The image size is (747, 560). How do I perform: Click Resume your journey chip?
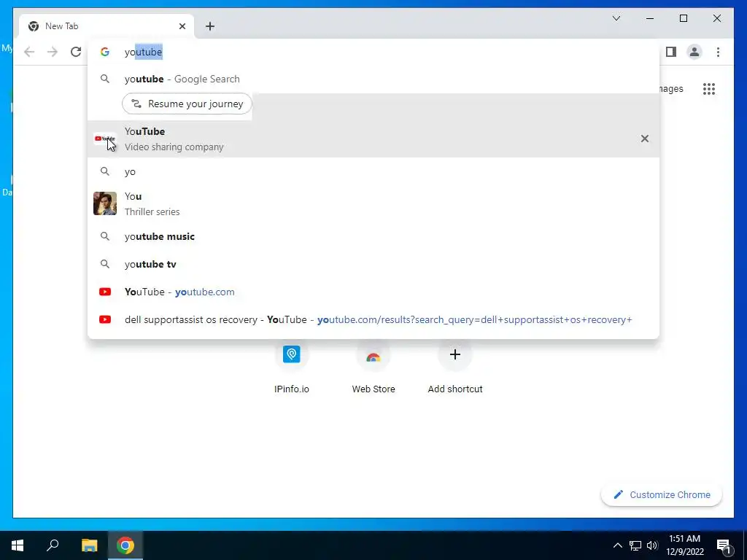[x=187, y=104]
